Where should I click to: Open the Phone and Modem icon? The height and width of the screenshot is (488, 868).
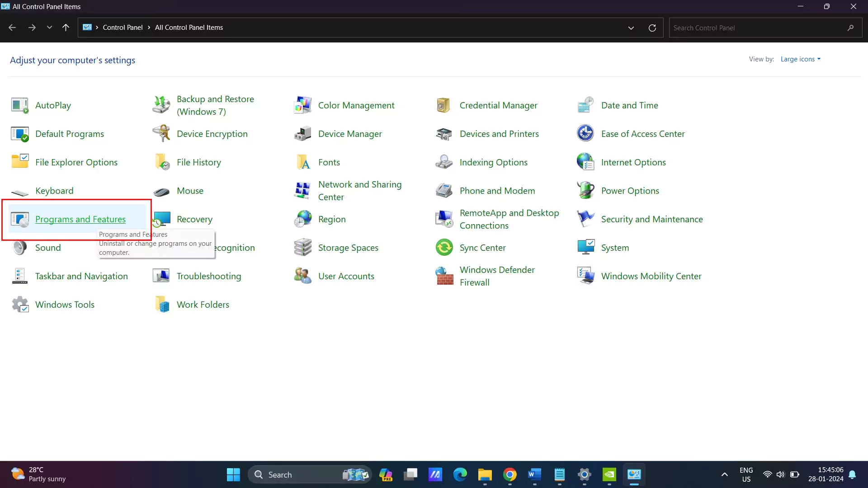[x=444, y=191]
